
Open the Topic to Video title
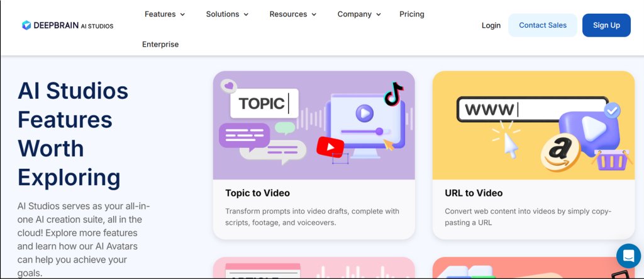257,193
